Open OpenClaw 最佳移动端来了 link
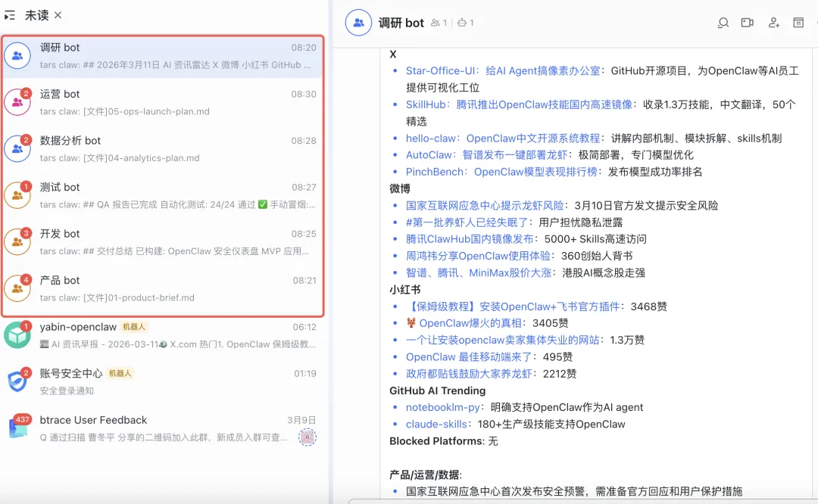The image size is (818, 504). 469,357
